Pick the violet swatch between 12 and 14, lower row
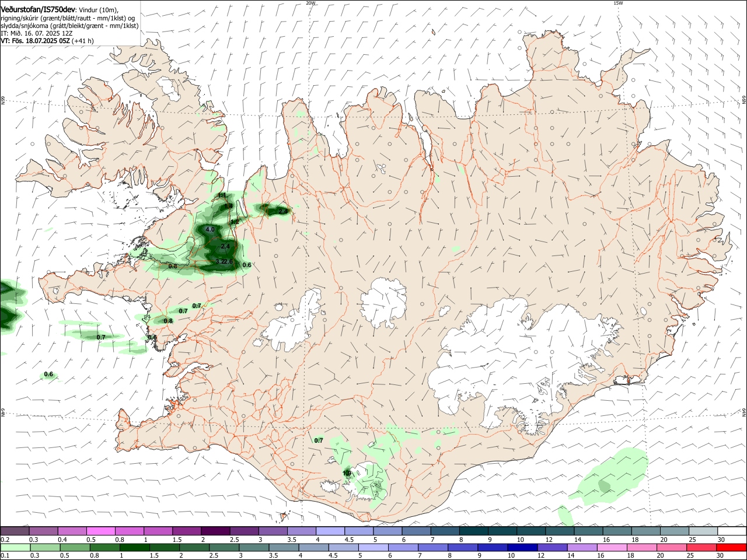Viewport: 747px width, 560px height. point(552,547)
